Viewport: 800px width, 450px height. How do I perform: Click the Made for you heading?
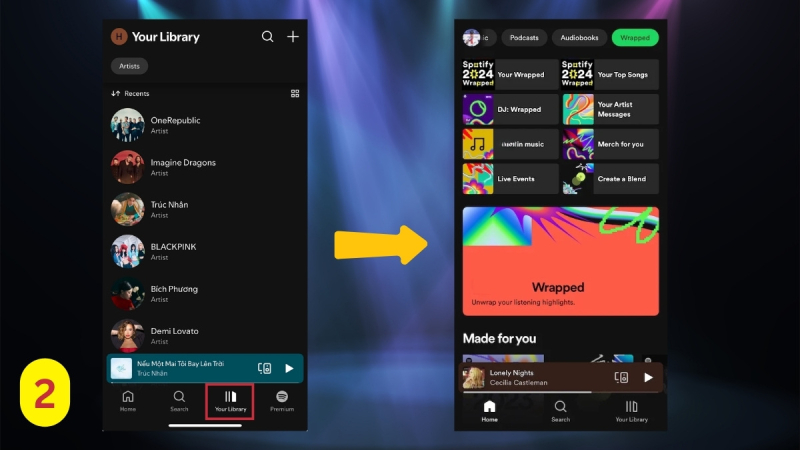pyautogui.click(x=499, y=339)
